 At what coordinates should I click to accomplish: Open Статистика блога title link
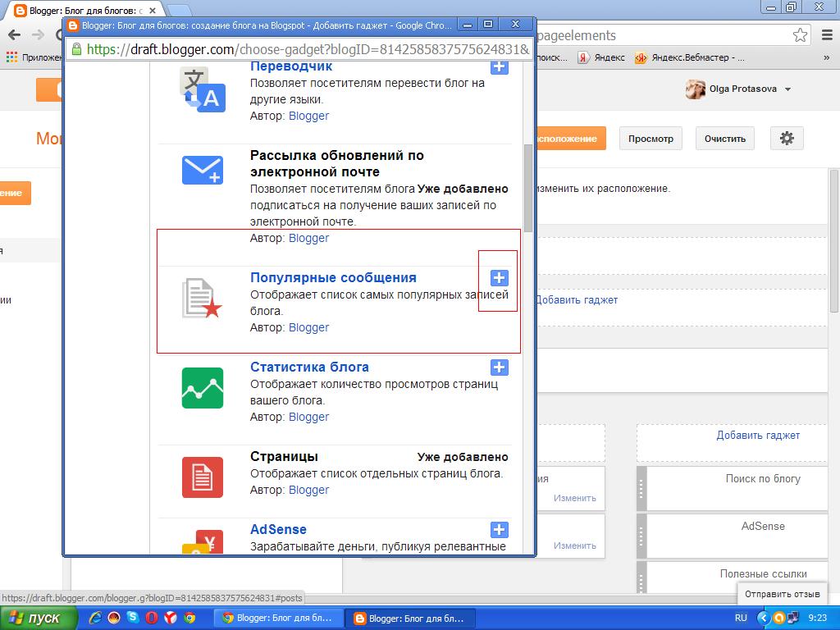coord(309,367)
